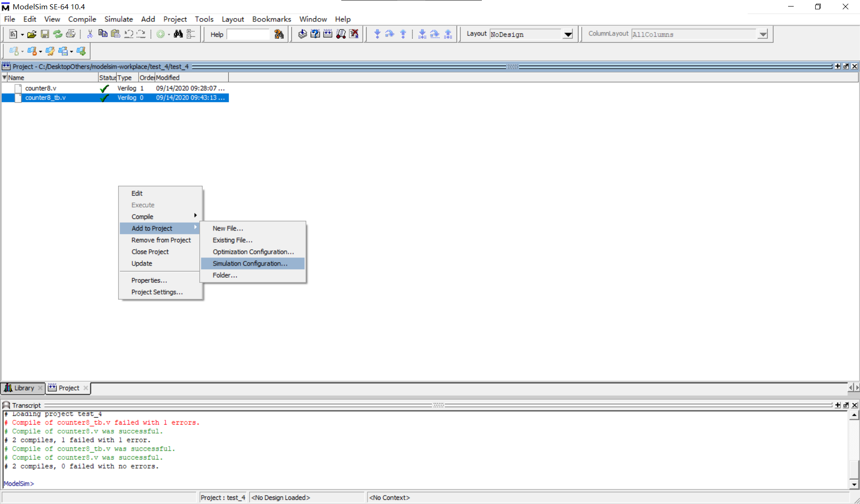The width and height of the screenshot is (860, 504).
Task: Select Update in the context menu
Action: point(160,264)
